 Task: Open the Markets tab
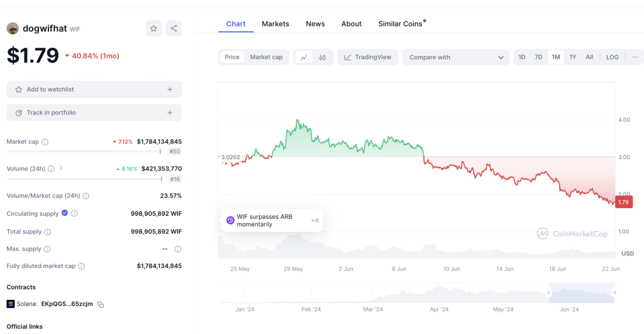275,24
